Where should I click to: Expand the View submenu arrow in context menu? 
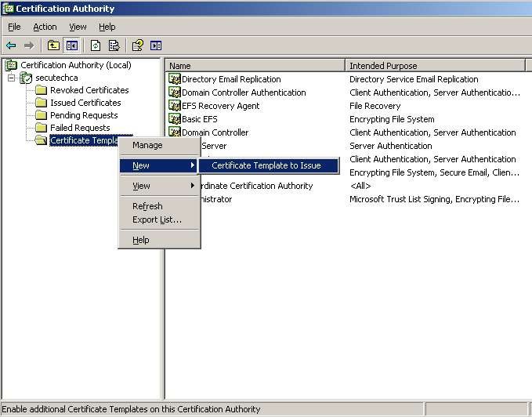193,186
